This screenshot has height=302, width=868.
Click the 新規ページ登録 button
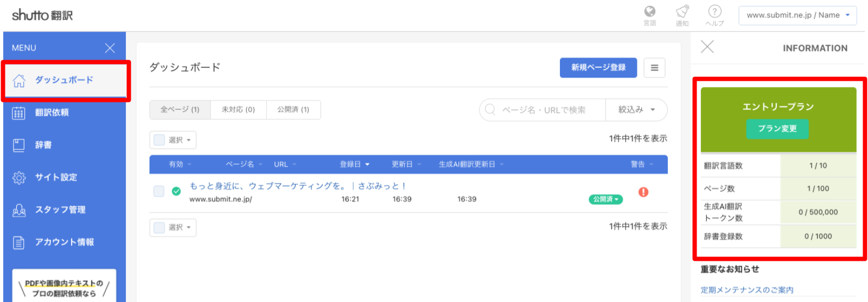point(598,68)
